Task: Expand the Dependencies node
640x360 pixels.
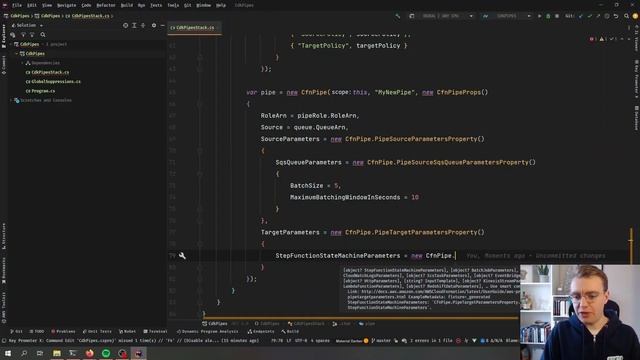Action: point(22,63)
